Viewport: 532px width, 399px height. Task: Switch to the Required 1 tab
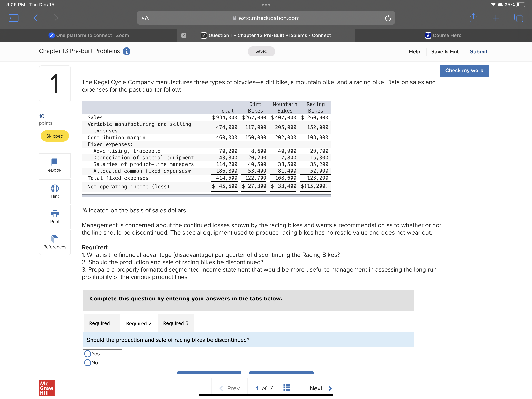(x=101, y=323)
